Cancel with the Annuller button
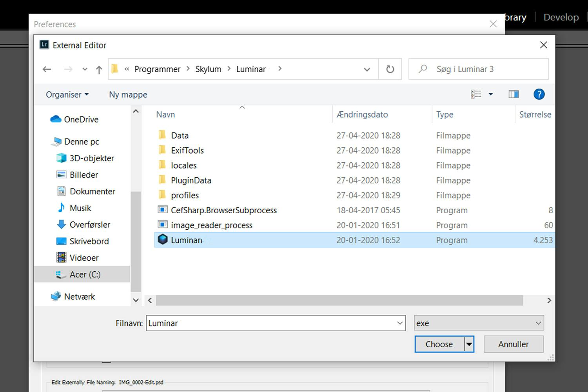 (x=514, y=344)
